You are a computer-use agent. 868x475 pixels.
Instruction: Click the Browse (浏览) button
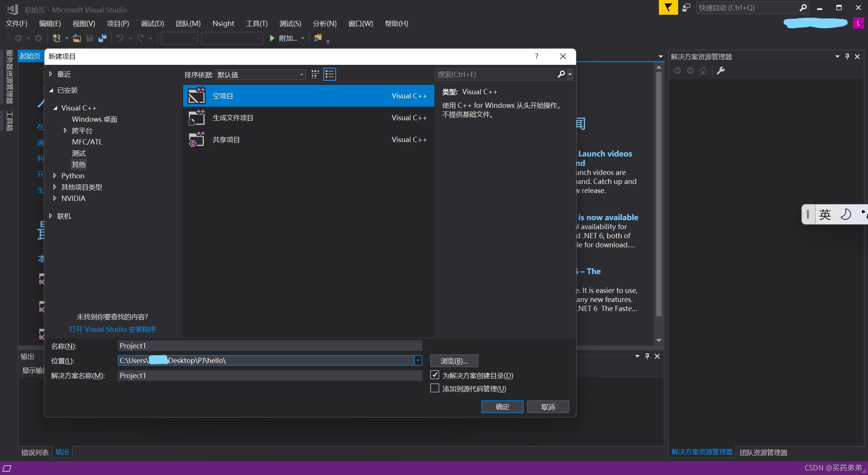tap(454, 361)
